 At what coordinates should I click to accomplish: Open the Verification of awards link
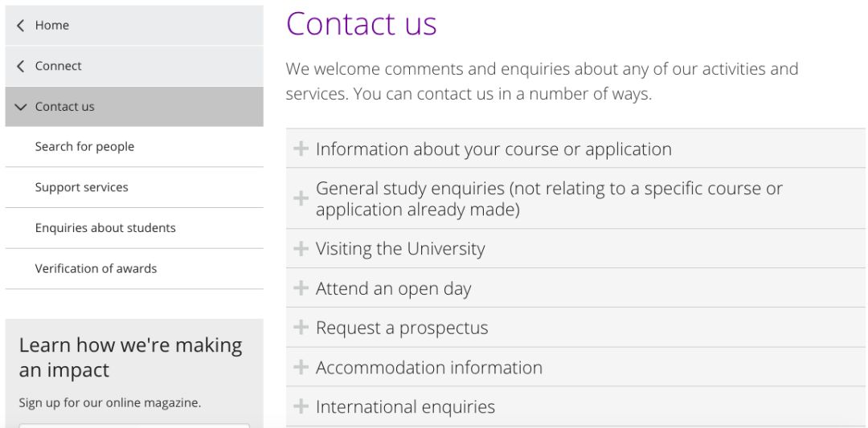[x=96, y=268]
